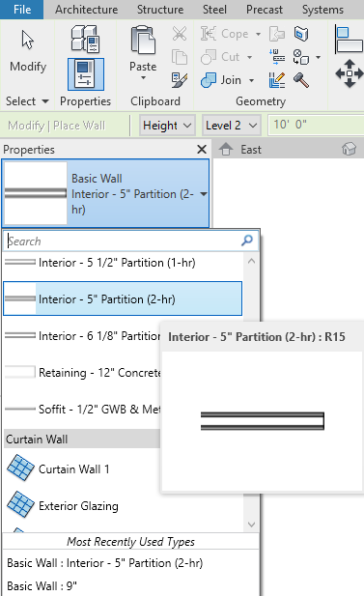364x596 pixels.
Task: Click the Demolish hammer icon
Action: pos(301,80)
